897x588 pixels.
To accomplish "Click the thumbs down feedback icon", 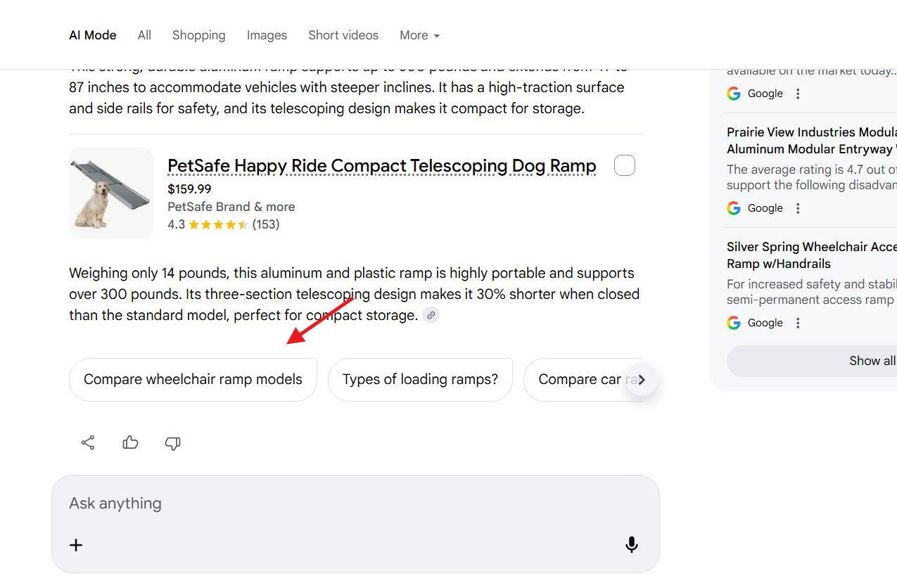I will (x=172, y=443).
